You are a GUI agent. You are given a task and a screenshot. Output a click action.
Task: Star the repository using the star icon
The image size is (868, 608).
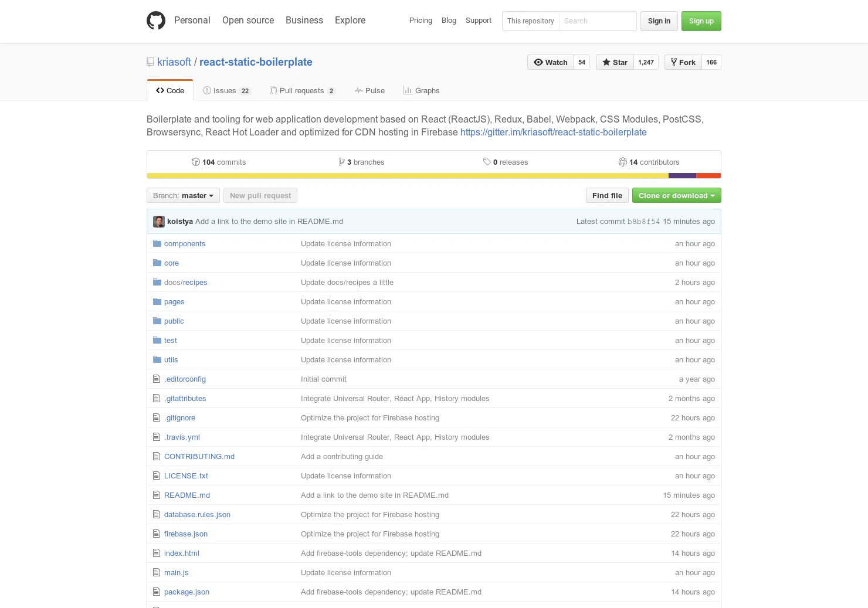[x=606, y=62]
